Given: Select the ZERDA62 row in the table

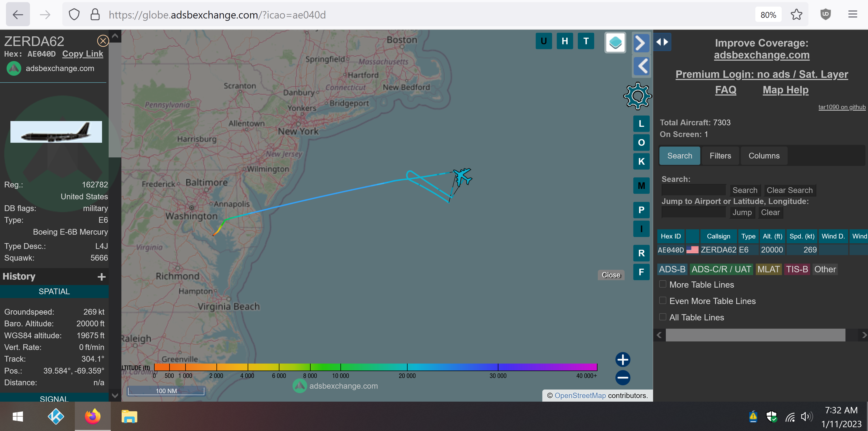Looking at the screenshot, I should (x=762, y=250).
